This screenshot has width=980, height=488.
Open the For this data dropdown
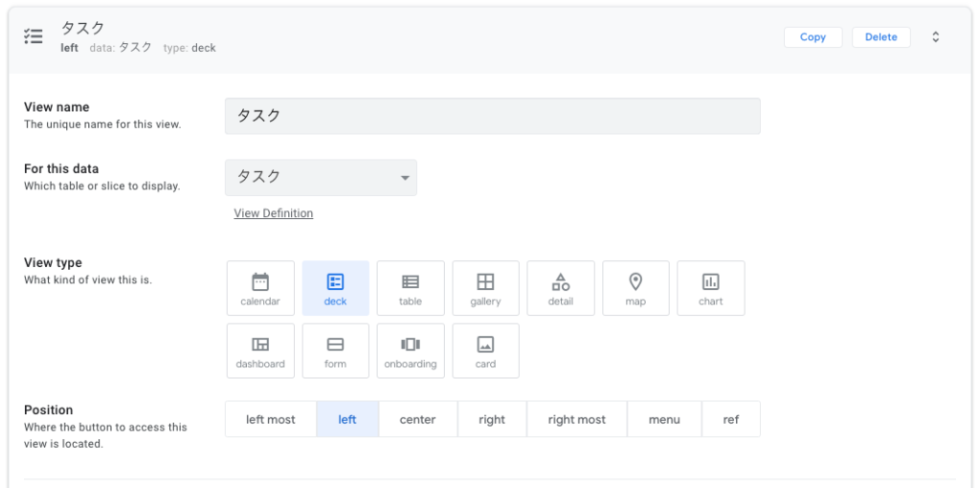(x=321, y=177)
